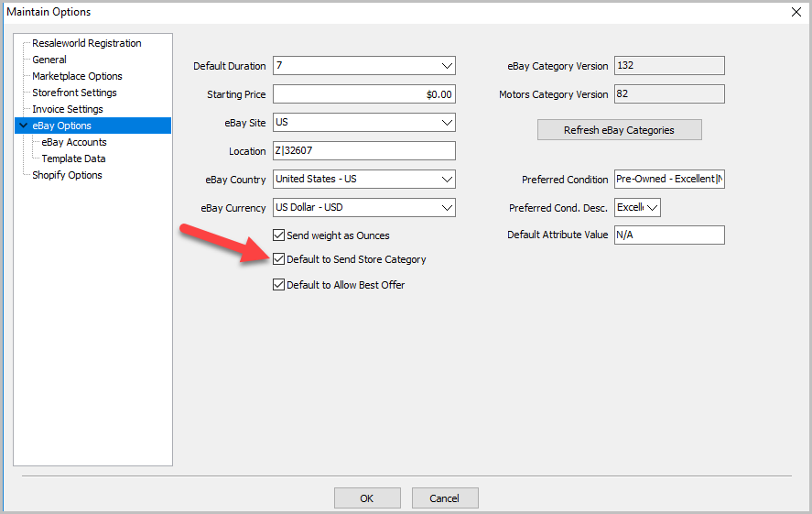Toggle Send weight as Ounces checkbox

point(278,235)
